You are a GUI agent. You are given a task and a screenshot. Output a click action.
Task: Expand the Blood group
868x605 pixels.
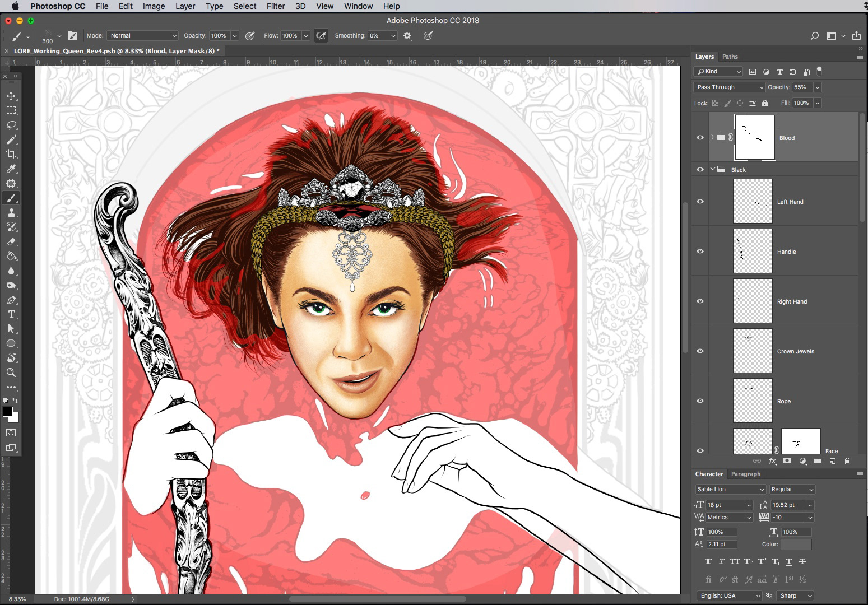pyautogui.click(x=712, y=137)
